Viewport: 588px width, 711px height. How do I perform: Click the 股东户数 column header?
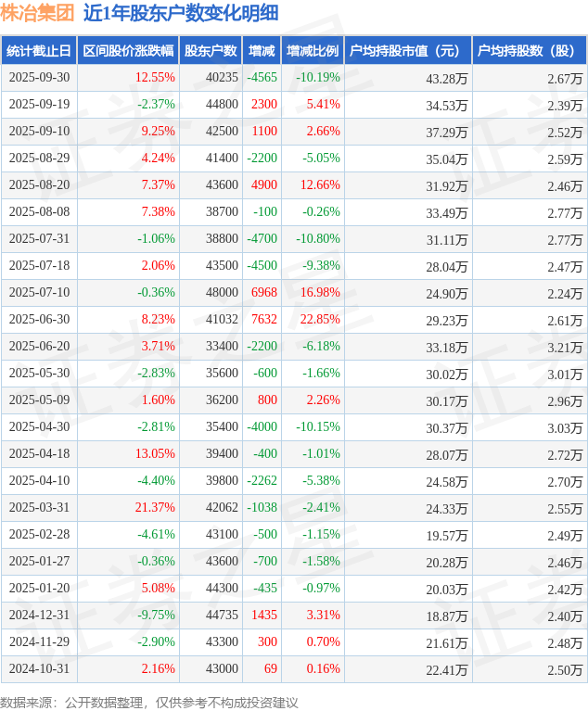211,51
